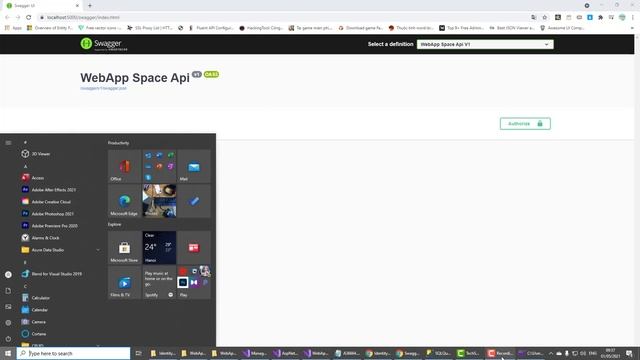Click the red news tile
Screen dimensions: 640x360
pyautogui.click(x=194, y=247)
